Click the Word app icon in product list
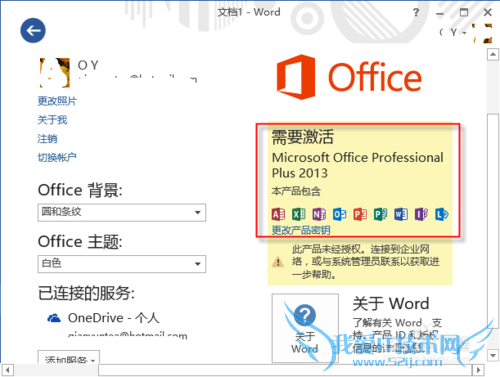The image size is (500, 377). [x=401, y=214]
